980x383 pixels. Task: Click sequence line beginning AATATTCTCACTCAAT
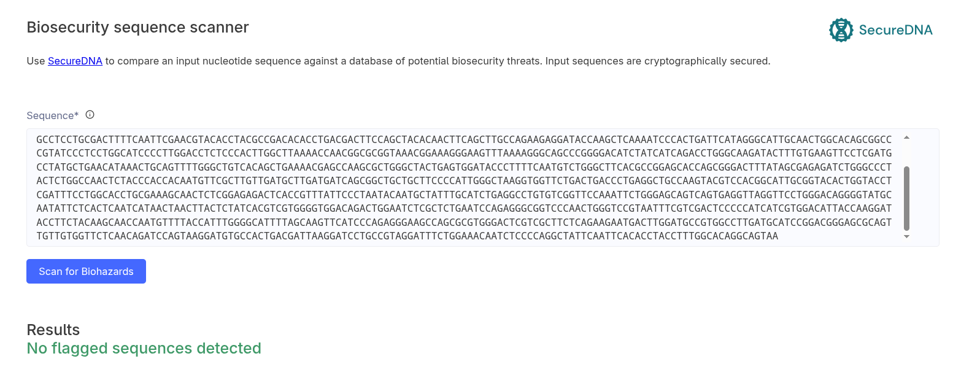(x=464, y=209)
